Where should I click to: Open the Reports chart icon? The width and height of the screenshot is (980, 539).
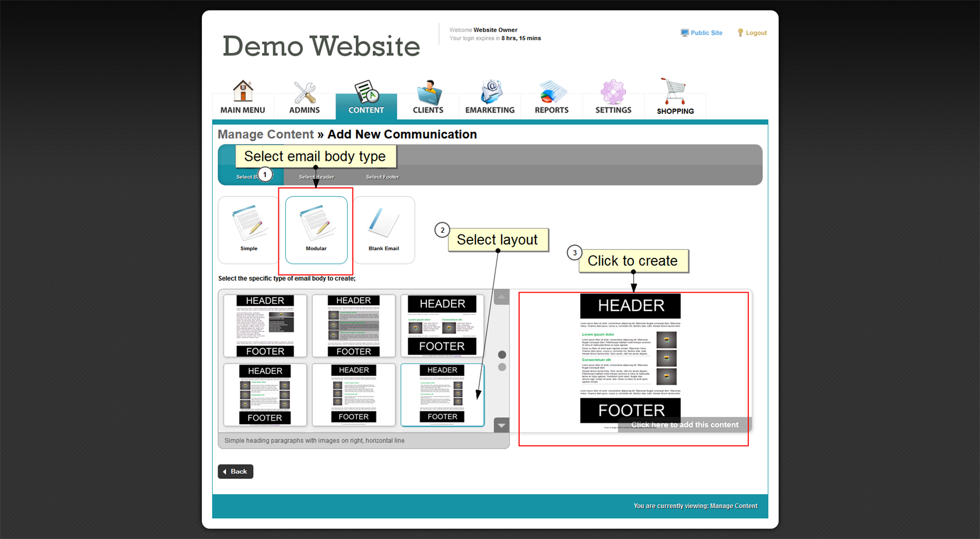[551, 92]
